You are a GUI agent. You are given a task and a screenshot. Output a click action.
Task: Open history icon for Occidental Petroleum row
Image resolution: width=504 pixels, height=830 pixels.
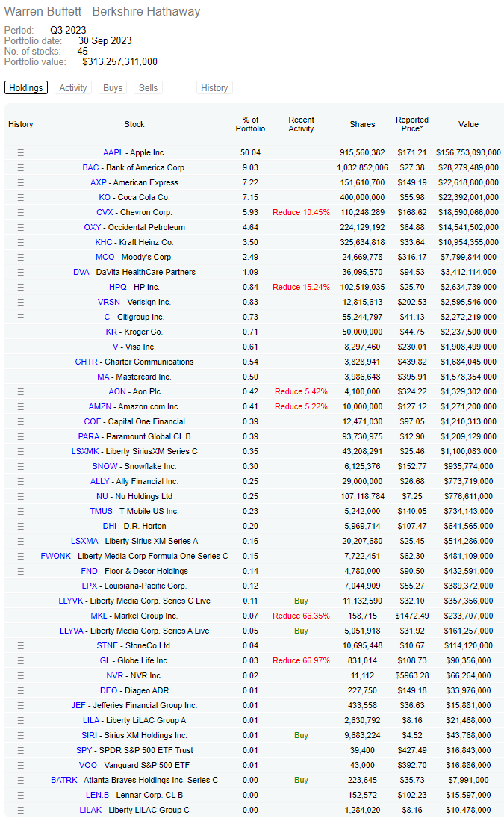[x=21, y=228]
